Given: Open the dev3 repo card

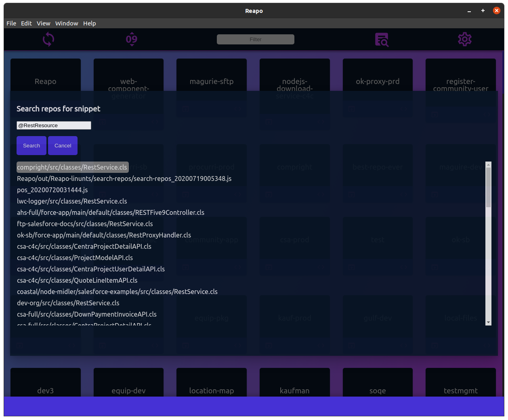Looking at the screenshot, I should (x=46, y=382).
